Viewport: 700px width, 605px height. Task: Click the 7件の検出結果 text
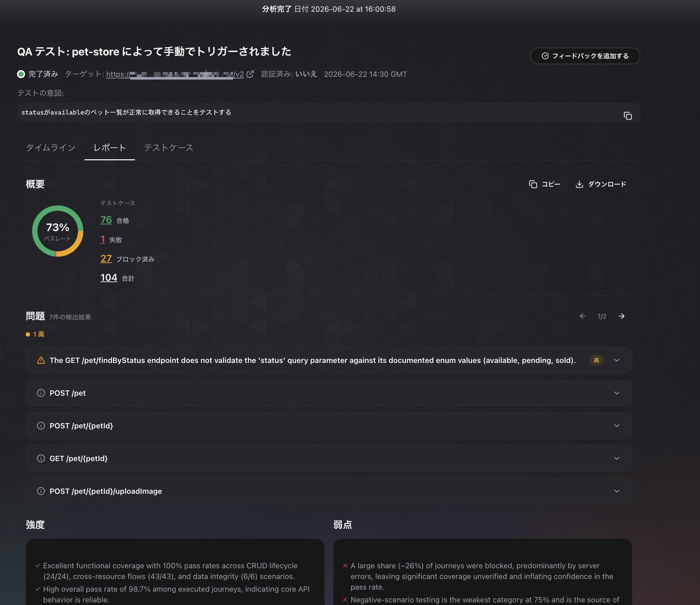70,317
